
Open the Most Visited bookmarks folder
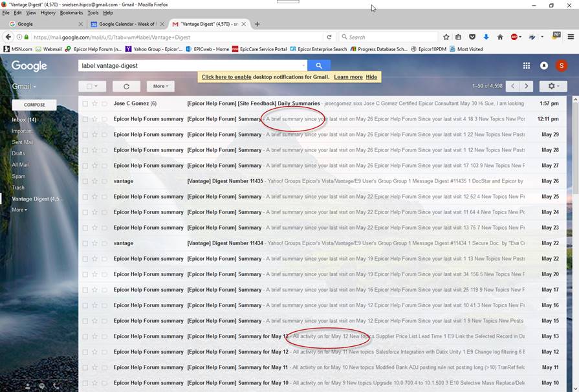466,49
